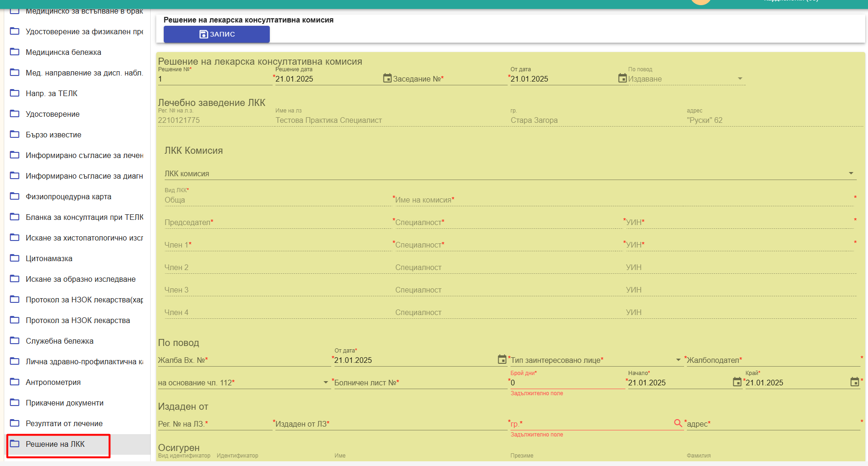The image size is (868, 466).
Task: Open Тип заинтересовано лице dropdown
Action: 678,360
